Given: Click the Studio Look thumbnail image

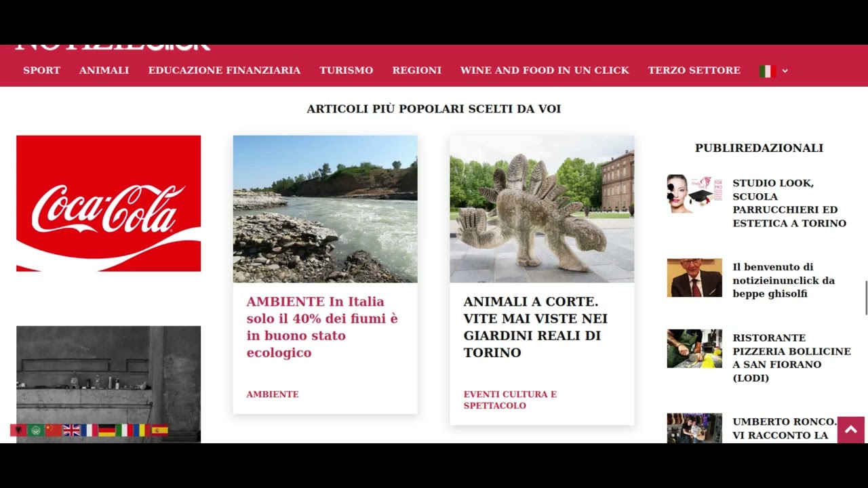Looking at the screenshot, I should pos(694,194).
